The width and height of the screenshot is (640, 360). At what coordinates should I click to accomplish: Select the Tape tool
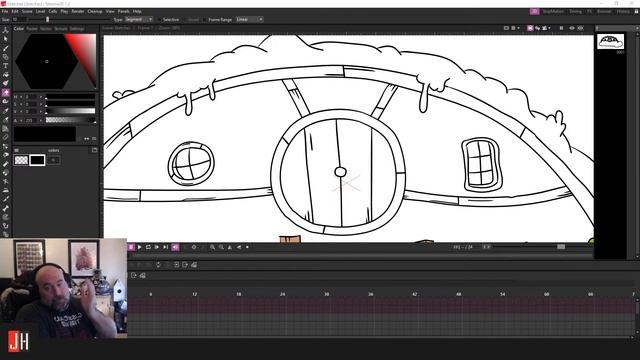[6, 102]
